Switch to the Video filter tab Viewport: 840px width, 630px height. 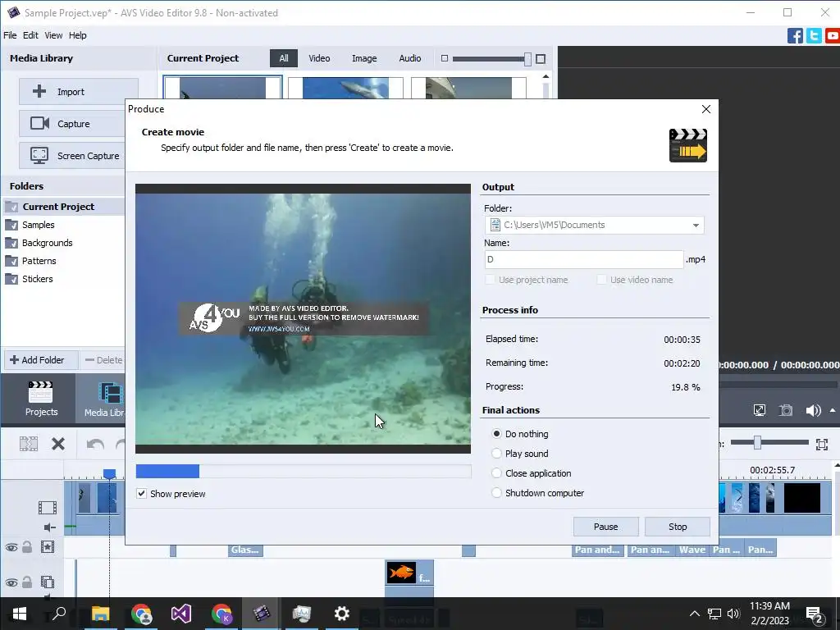pyautogui.click(x=319, y=58)
